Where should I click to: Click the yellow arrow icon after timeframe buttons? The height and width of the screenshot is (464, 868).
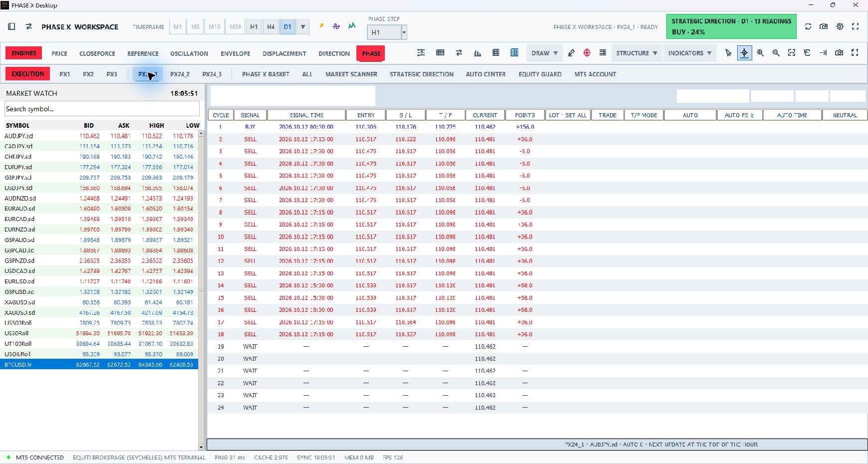click(321, 25)
